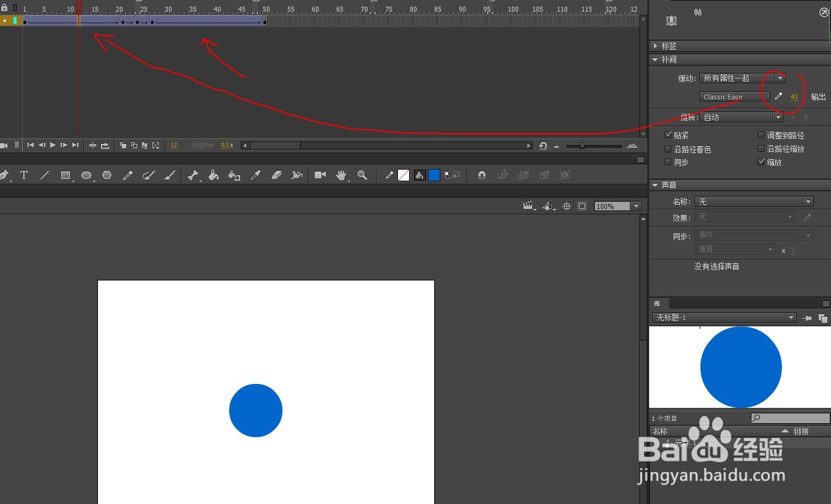Expand the 标签 section

(x=656, y=46)
